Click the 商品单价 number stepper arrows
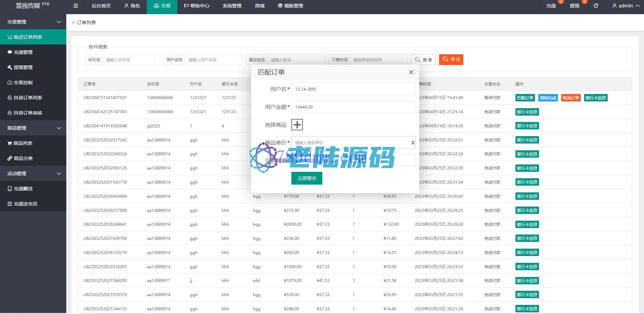644x314 pixels. (413, 143)
